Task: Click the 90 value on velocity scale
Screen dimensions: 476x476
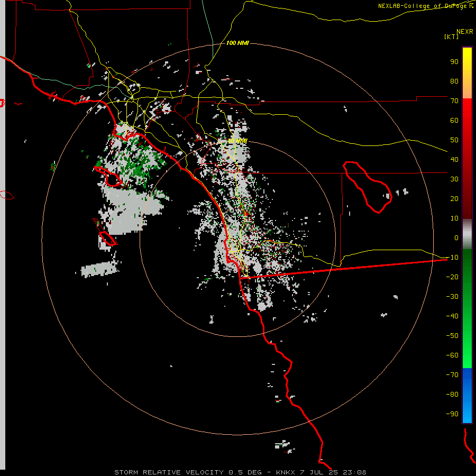Action: [x=454, y=62]
